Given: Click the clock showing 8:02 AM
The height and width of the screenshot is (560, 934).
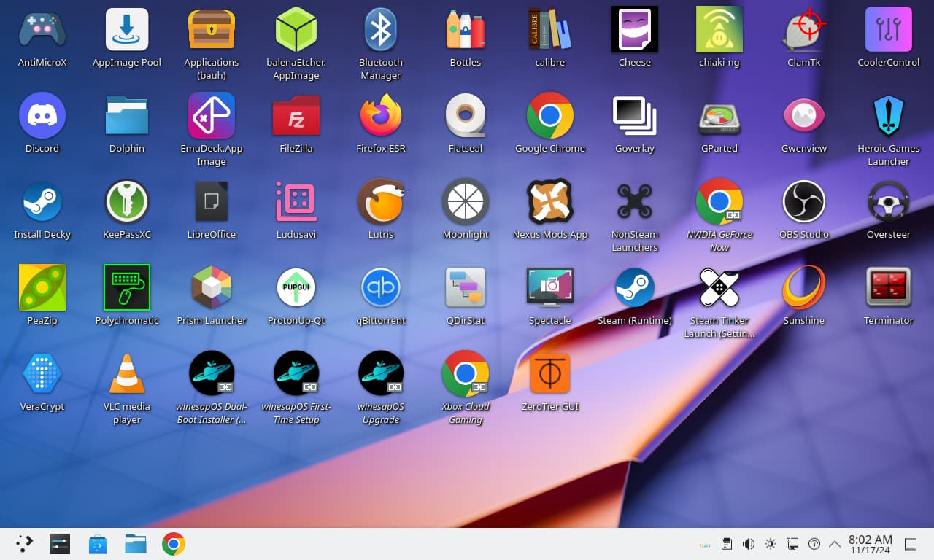Looking at the screenshot, I should (x=870, y=544).
